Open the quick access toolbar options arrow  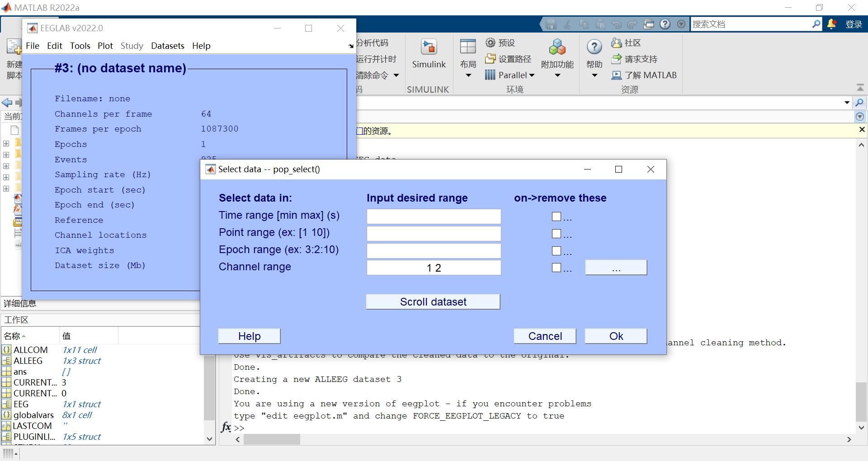tap(681, 24)
